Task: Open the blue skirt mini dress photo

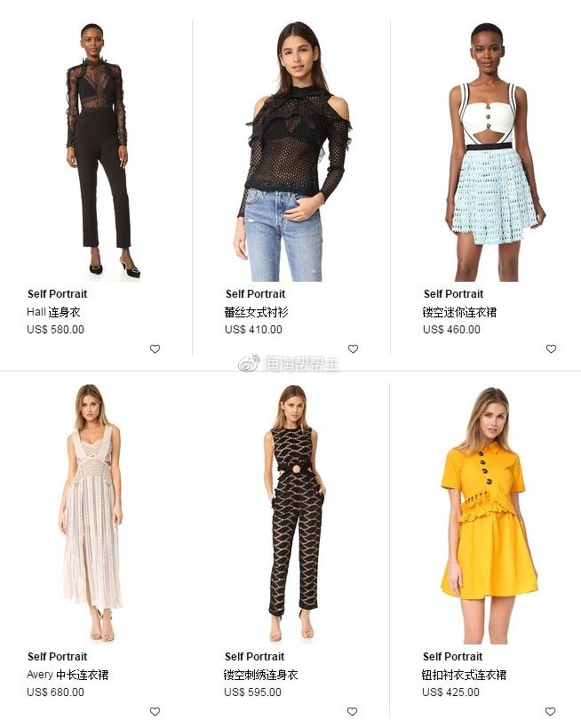Action: pyautogui.click(x=495, y=151)
